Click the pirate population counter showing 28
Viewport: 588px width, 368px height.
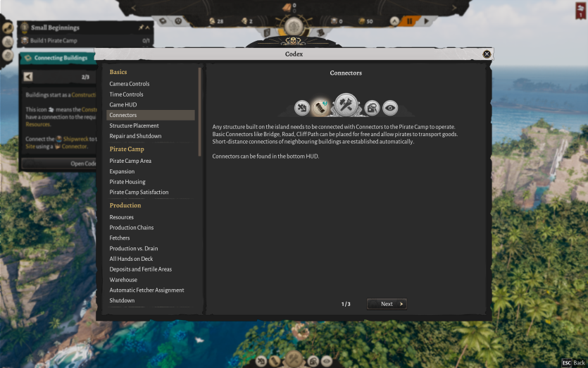click(x=216, y=21)
